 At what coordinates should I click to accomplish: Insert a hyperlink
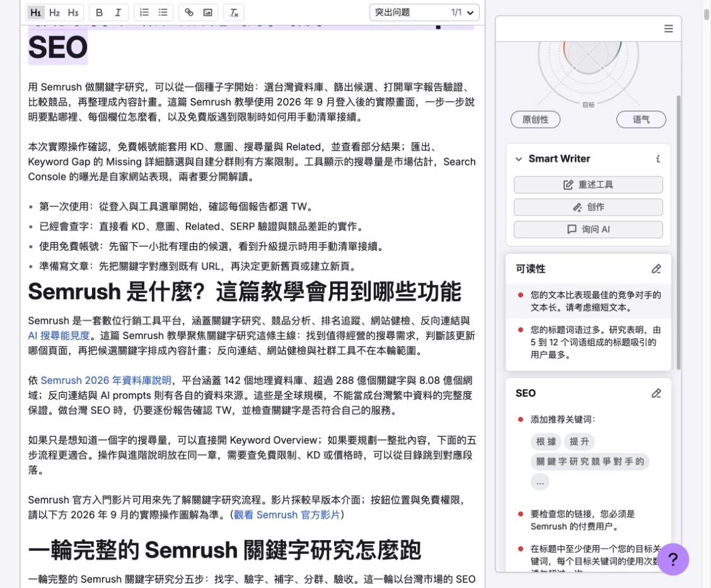(189, 13)
